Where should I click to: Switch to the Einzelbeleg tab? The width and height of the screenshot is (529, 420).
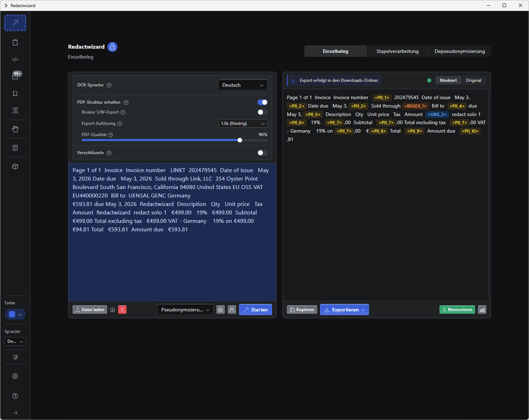click(336, 51)
